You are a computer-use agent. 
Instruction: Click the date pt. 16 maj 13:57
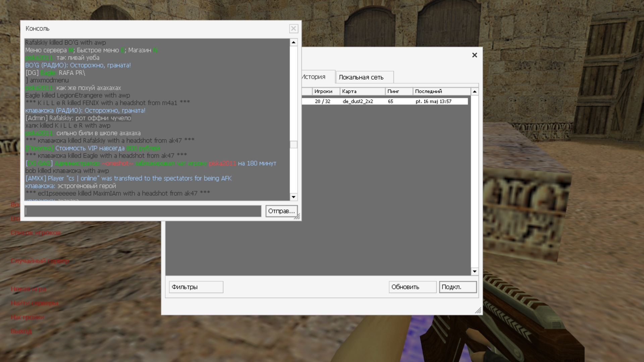(433, 101)
